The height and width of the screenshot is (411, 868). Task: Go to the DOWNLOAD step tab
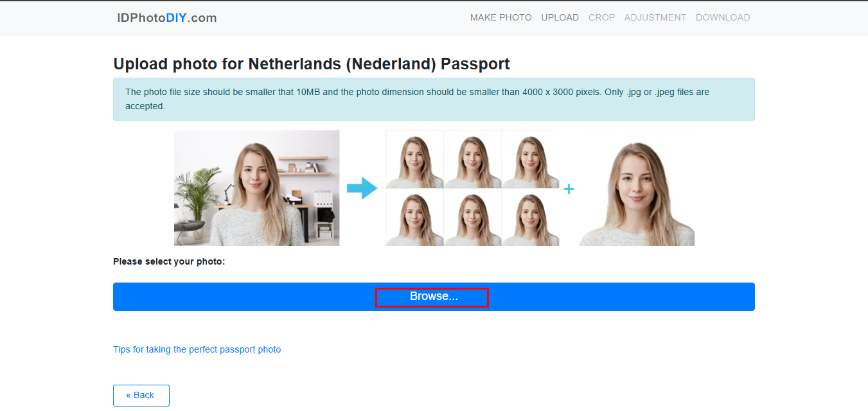click(723, 17)
